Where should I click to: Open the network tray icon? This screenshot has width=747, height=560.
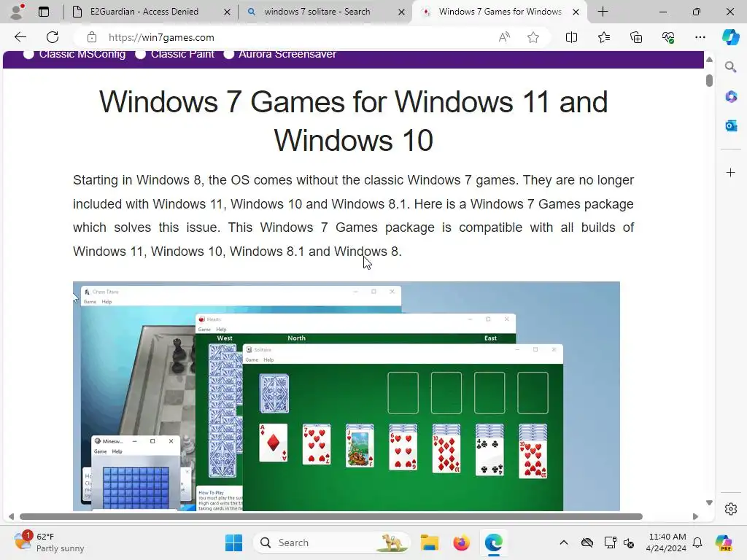610,542
